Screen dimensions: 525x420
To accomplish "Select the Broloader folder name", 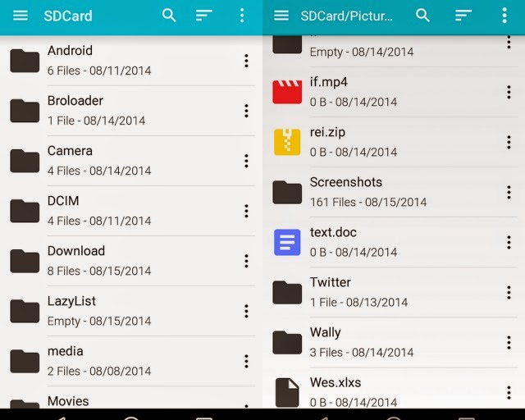I will 75,100.
